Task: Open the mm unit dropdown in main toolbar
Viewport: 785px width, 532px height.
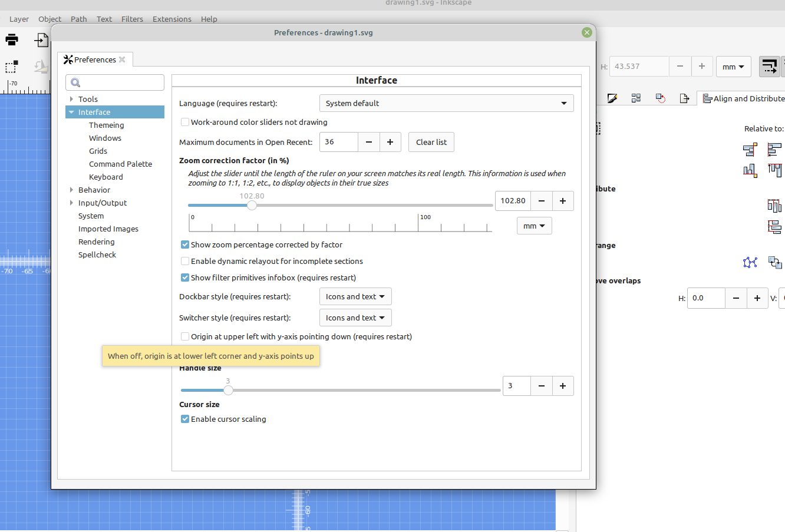Action: click(x=733, y=67)
